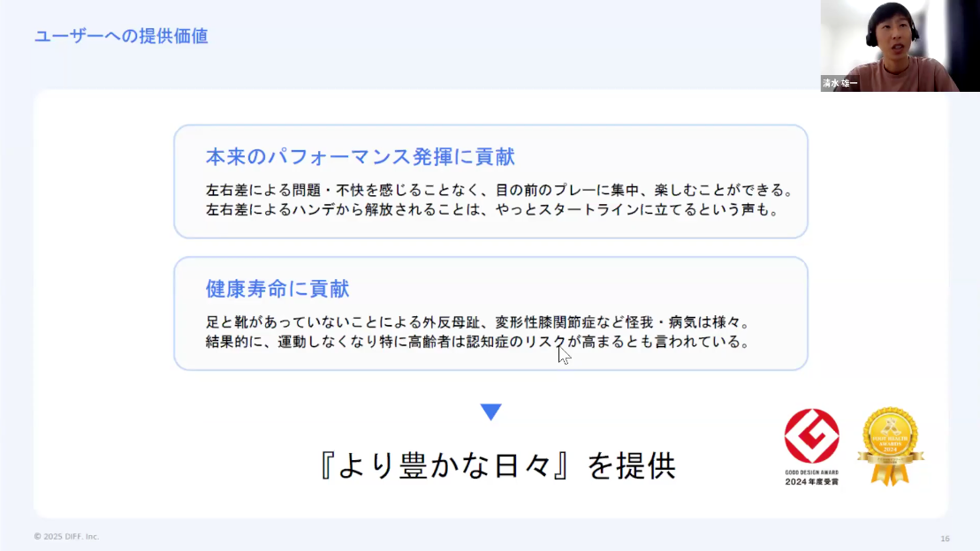The image size is (980, 551).
Task: Click the sentence starting 足と靴があっていない
Action: [478, 322]
